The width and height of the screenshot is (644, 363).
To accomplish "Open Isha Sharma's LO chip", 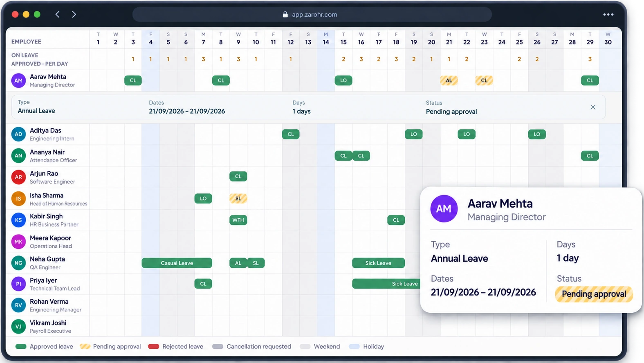I will coord(203,199).
